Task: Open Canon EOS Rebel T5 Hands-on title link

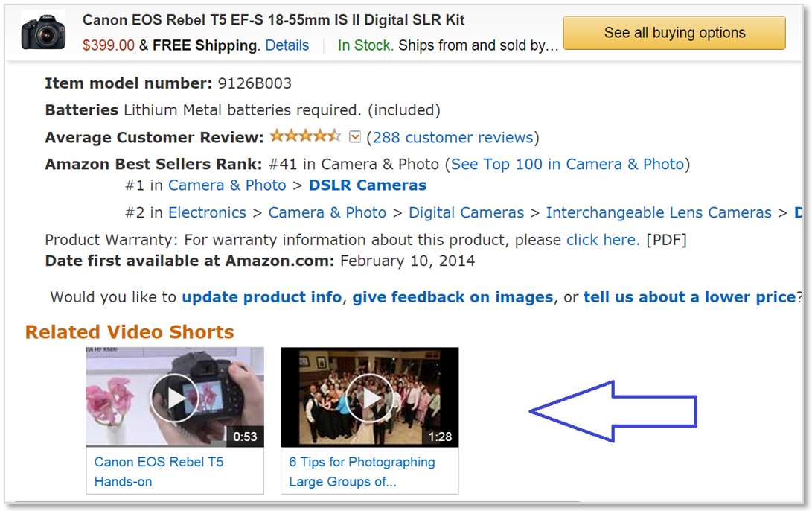Action: coord(159,472)
